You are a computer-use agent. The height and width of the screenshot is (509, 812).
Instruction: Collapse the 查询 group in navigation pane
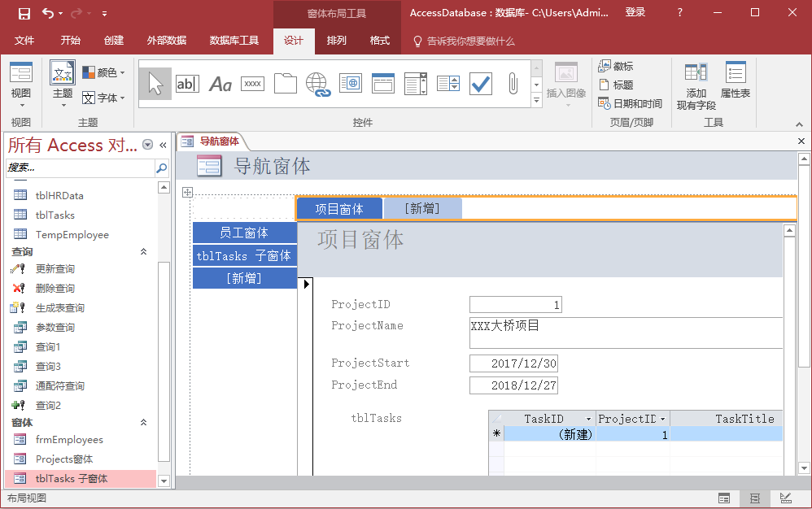click(x=144, y=252)
